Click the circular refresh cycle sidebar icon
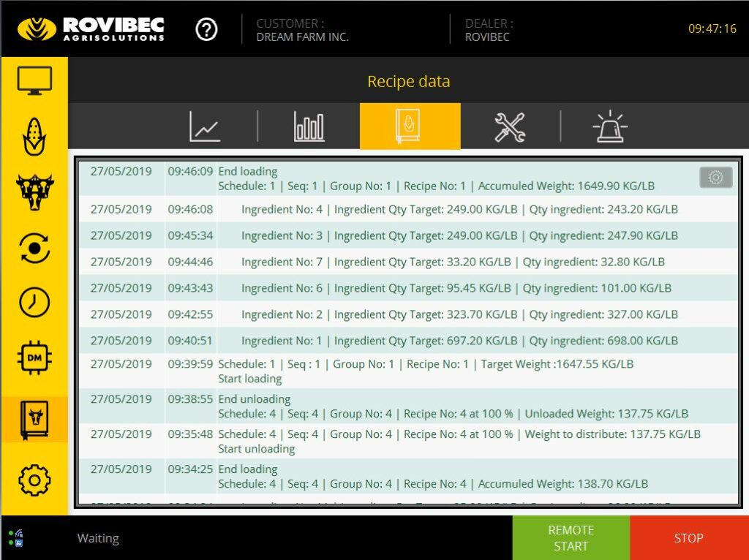Image resolution: width=749 pixels, height=560 pixels. click(34, 249)
